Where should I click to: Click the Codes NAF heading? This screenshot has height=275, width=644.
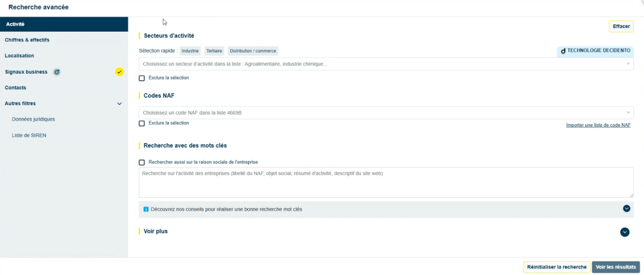pos(159,96)
